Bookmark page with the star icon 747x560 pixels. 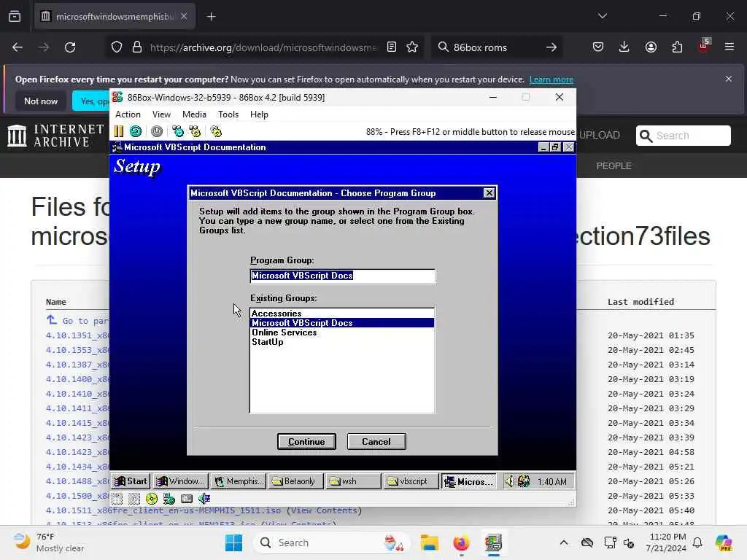pyautogui.click(x=413, y=47)
